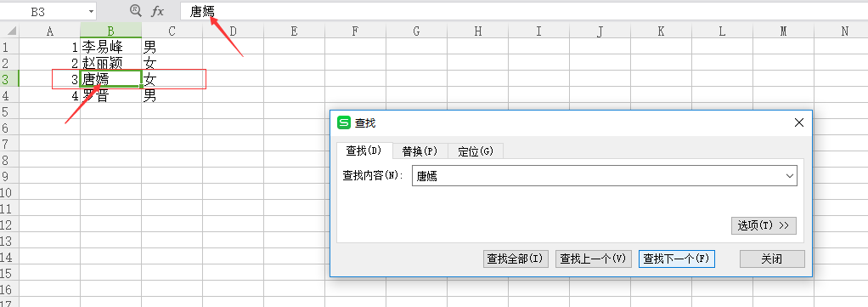Select row 16 header
This screenshot has width=868, height=307.
[x=9, y=289]
